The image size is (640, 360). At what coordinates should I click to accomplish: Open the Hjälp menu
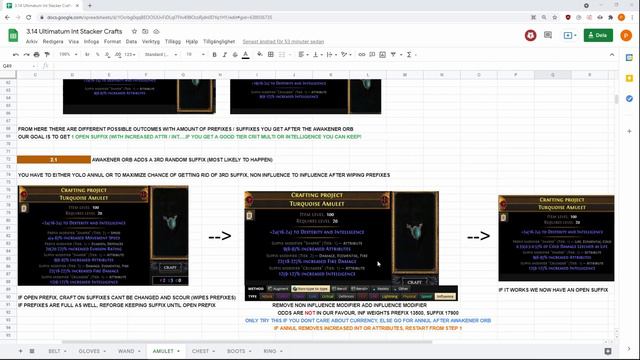[x=191, y=42]
